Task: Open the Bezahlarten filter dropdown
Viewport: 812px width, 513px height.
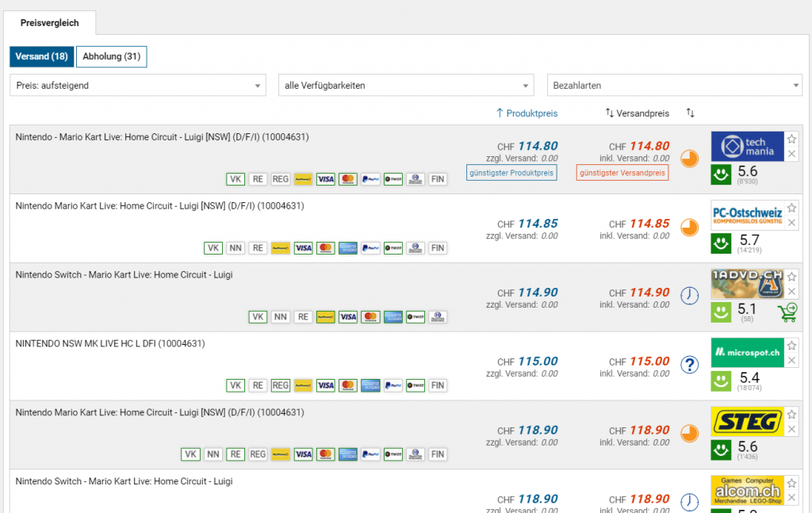Action: coord(674,86)
